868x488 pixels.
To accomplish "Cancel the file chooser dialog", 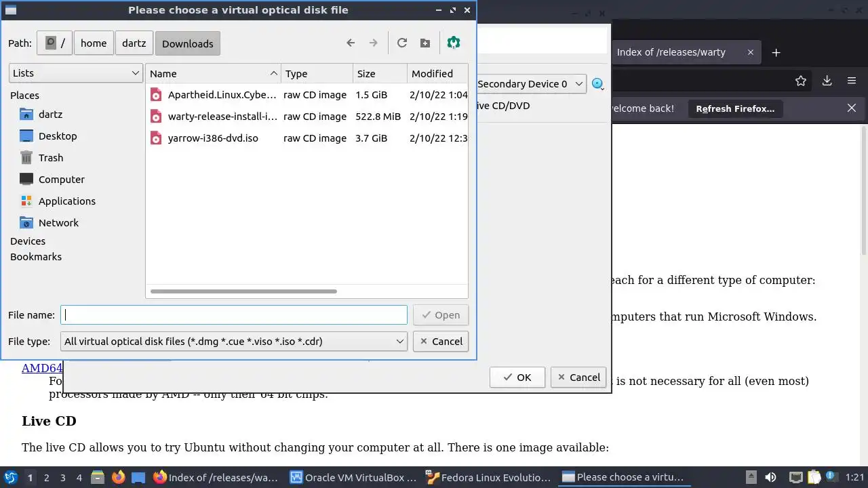I will pyautogui.click(x=440, y=341).
